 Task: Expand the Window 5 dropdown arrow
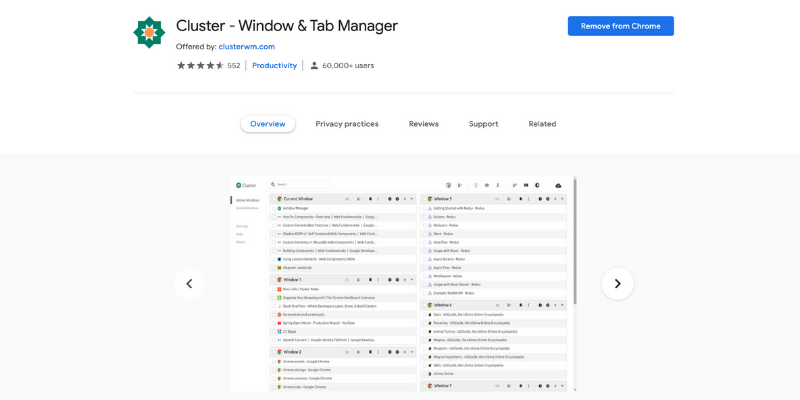tap(562, 199)
